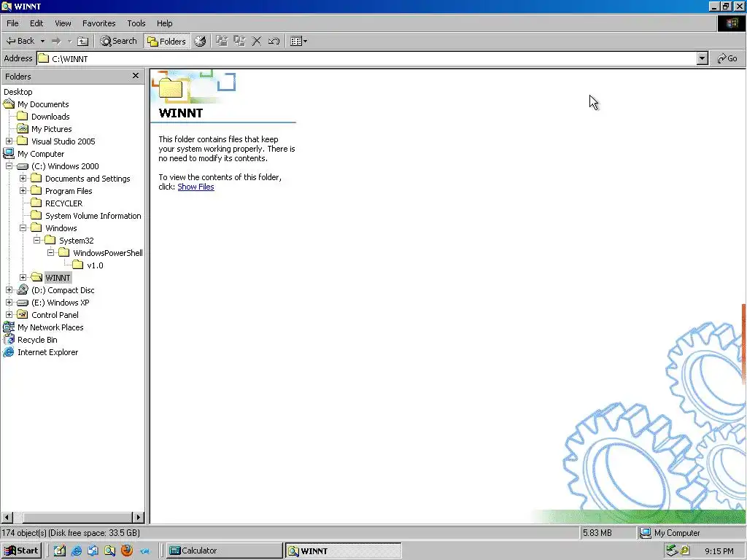Screen dimensions: 747x560
Task: Select the v1.0 folder
Action: click(x=95, y=265)
